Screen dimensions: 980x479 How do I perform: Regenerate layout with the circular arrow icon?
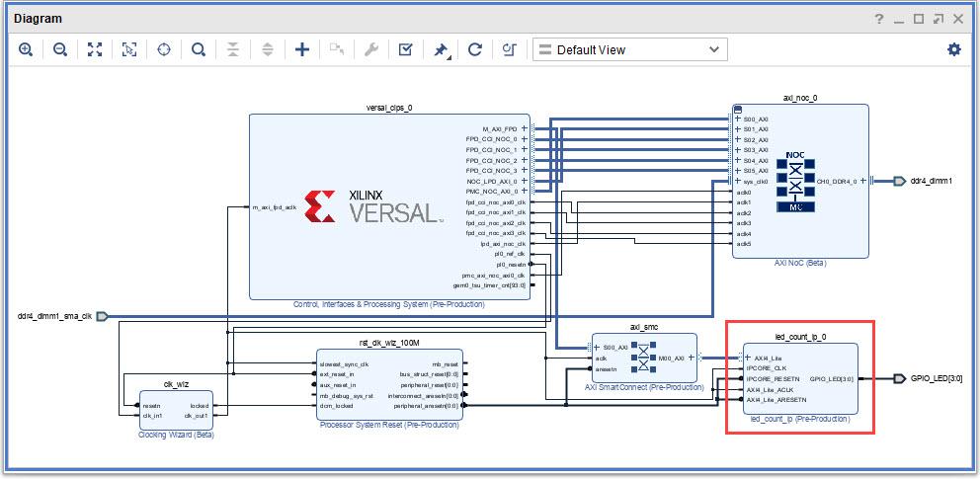click(475, 49)
